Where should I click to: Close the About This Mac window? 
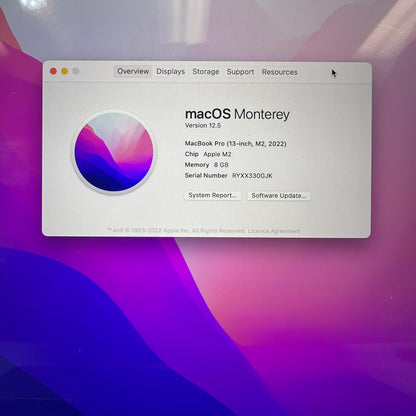[x=53, y=71]
